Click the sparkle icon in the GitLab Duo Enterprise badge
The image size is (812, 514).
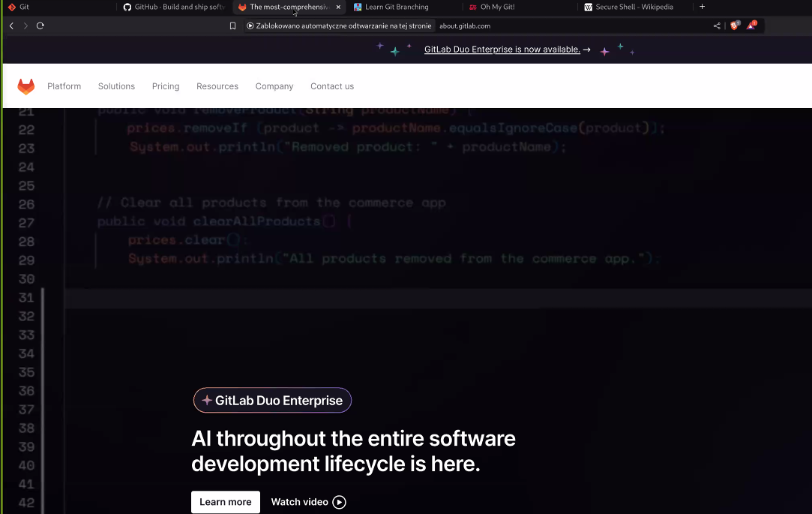click(207, 400)
